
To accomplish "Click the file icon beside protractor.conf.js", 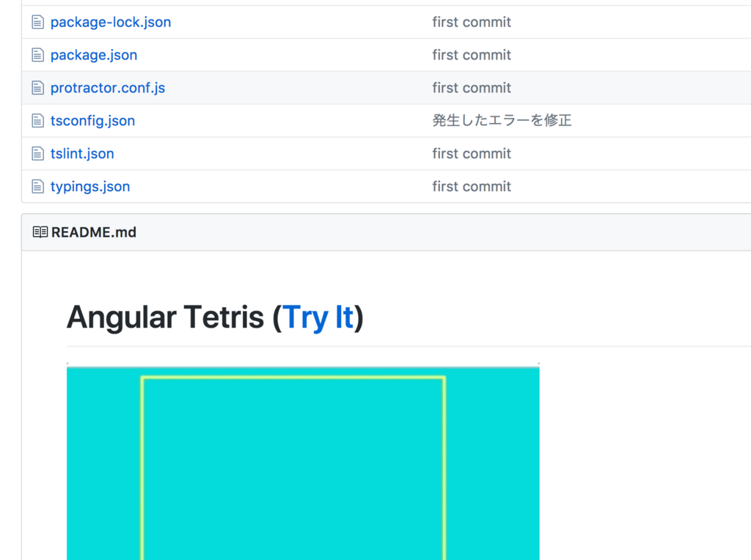I will click(37, 87).
